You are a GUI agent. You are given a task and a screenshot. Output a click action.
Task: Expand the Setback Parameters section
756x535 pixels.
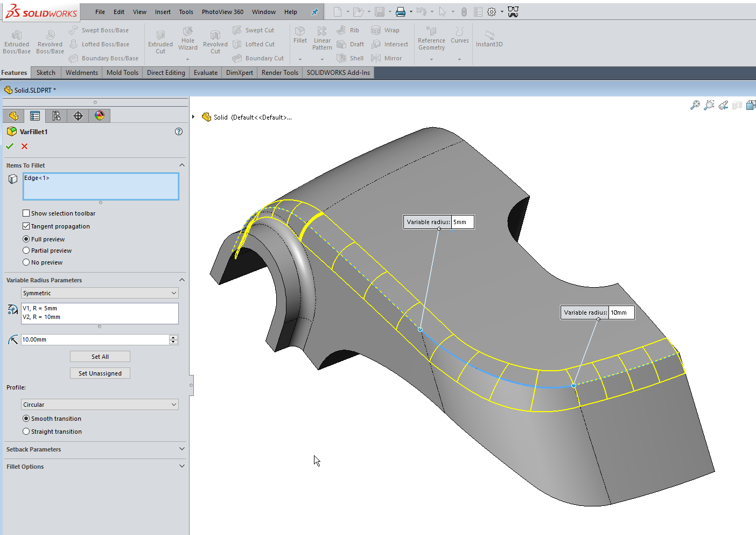(x=182, y=449)
